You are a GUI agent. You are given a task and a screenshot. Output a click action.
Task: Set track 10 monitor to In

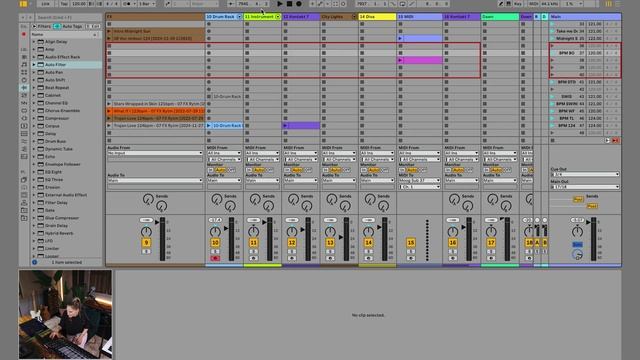click(211, 170)
